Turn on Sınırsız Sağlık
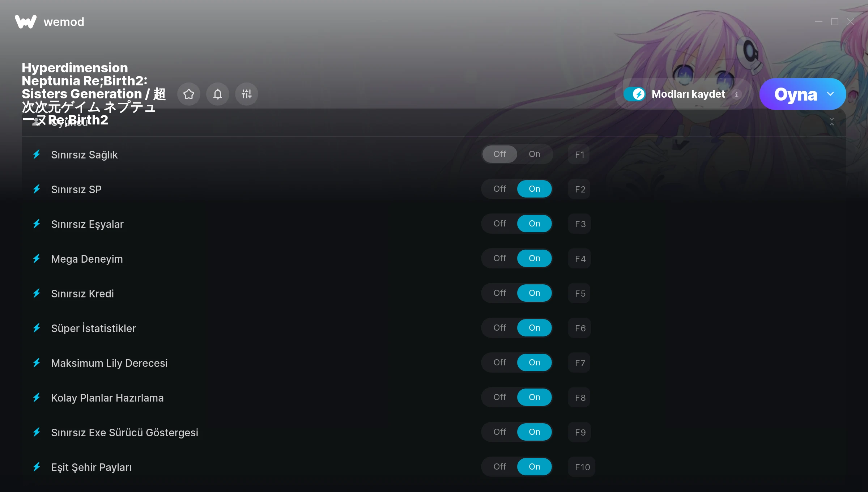 point(535,154)
